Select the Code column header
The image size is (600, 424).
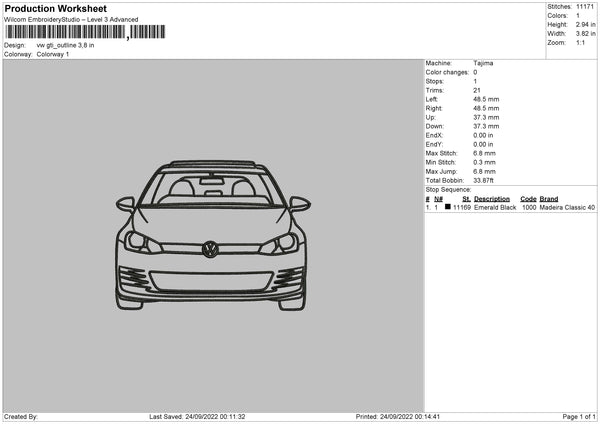click(x=528, y=199)
